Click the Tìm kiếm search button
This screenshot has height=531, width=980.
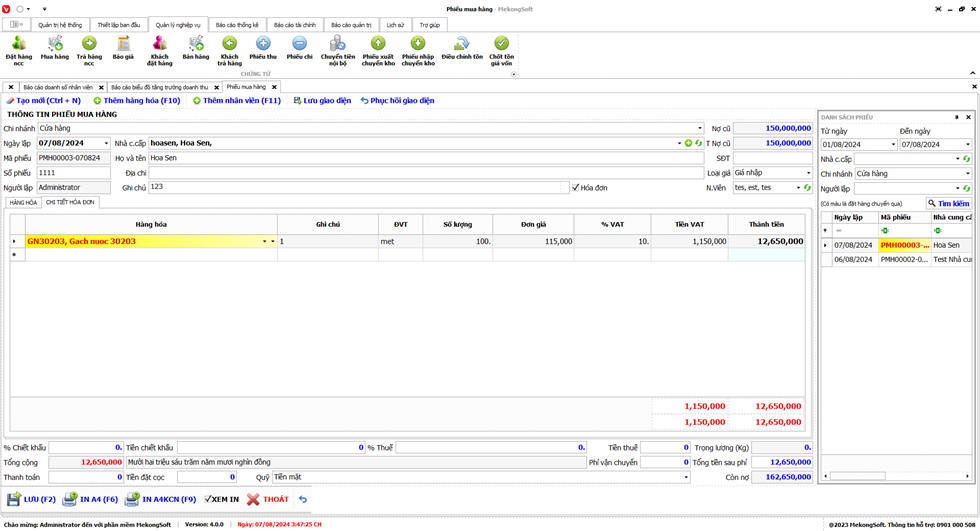(x=948, y=203)
